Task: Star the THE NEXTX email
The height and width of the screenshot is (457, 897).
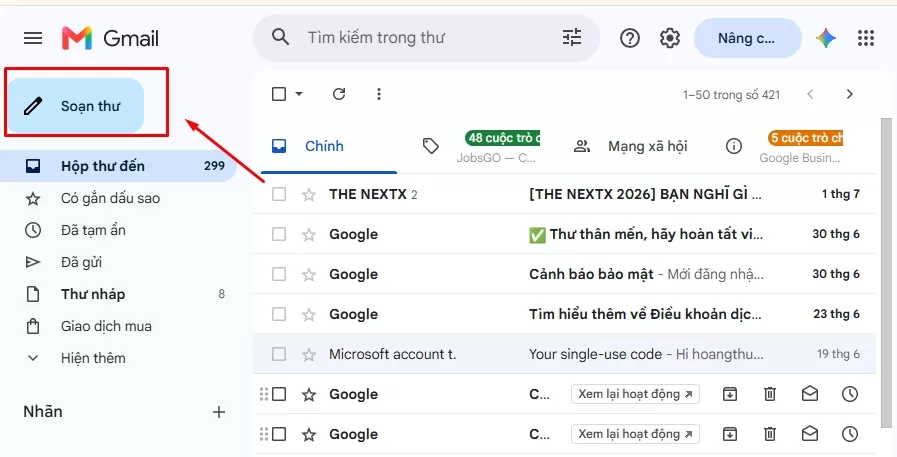Action: pos(309,194)
